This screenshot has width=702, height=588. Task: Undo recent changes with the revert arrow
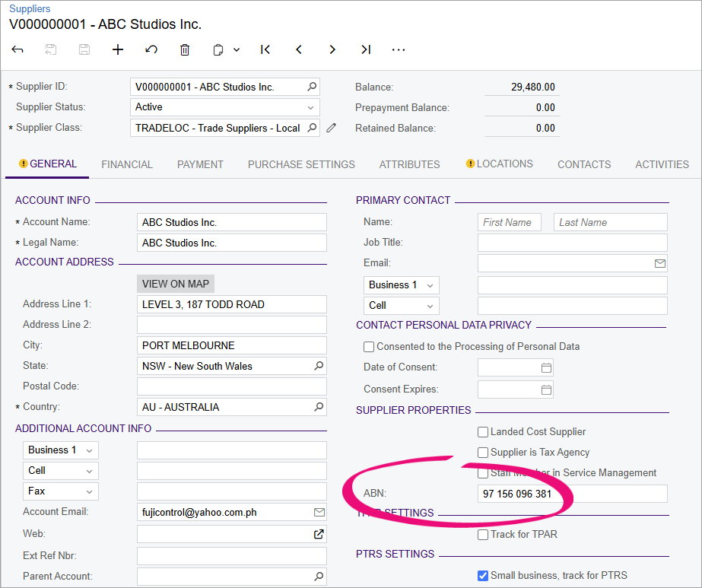(151, 49)
